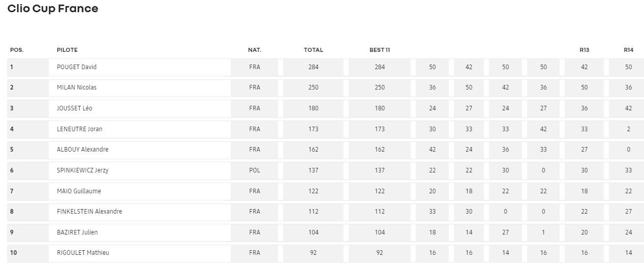Select driver FINKELSTEIN Alexandre
This screenshot has height=265, width=644.
click(89, 212)
